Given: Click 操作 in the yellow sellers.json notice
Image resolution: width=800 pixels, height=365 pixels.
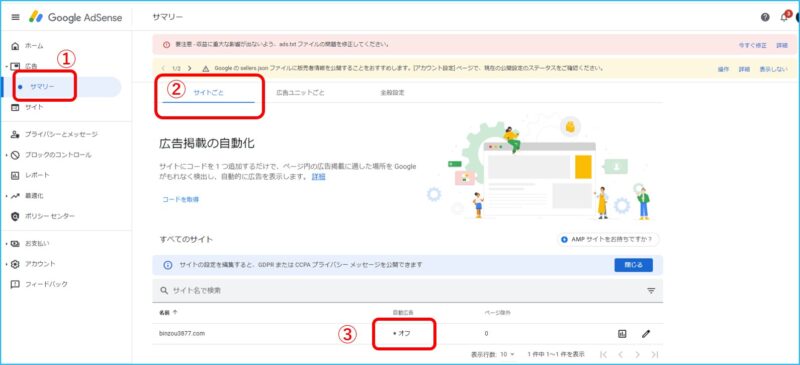Looking at the screenshot, I should coord(723,69).
